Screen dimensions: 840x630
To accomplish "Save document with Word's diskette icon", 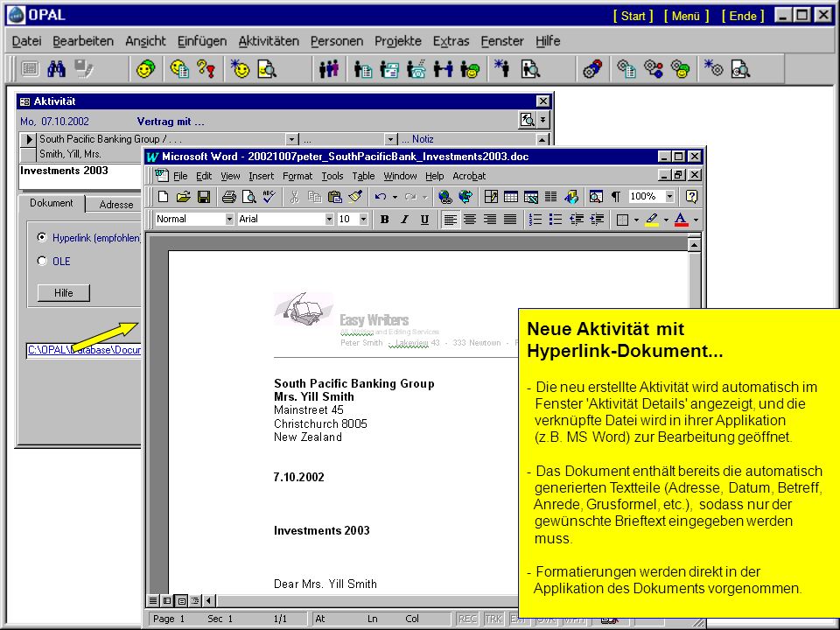I will point(204,197).
